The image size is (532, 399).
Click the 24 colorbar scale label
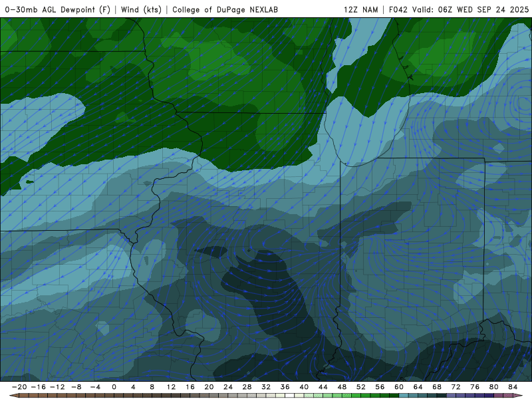(228, 387)
